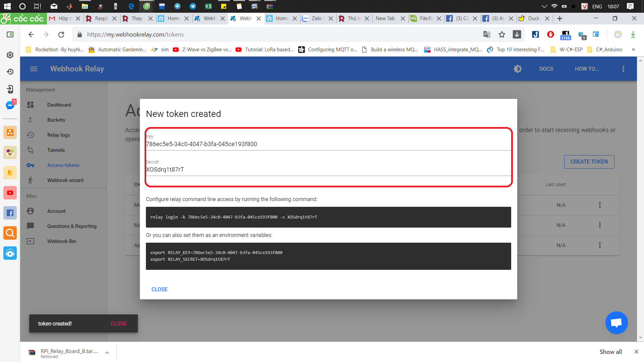This screenshot has width=644, height=362.
Task: Go back to previous page
Action: [31, 35]
